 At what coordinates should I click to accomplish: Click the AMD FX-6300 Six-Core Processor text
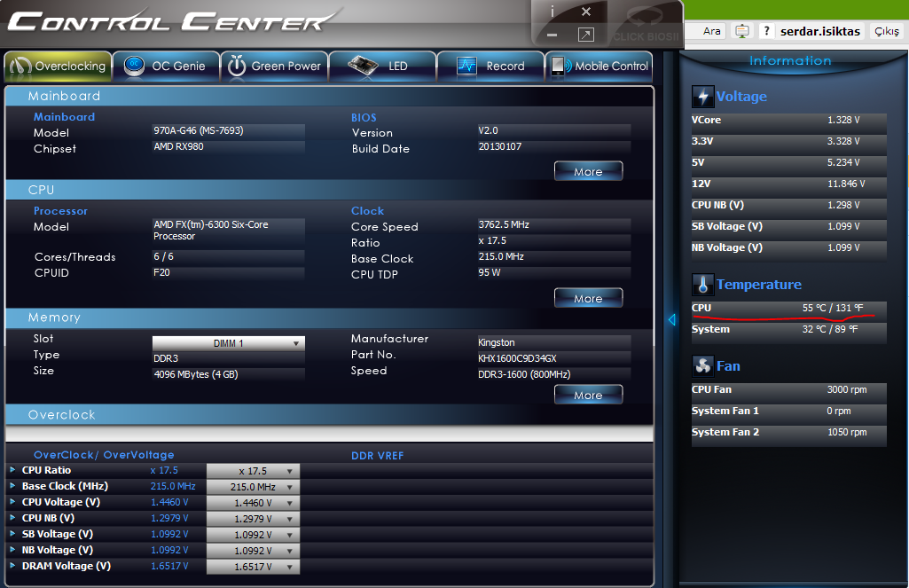tap(211, 231)
